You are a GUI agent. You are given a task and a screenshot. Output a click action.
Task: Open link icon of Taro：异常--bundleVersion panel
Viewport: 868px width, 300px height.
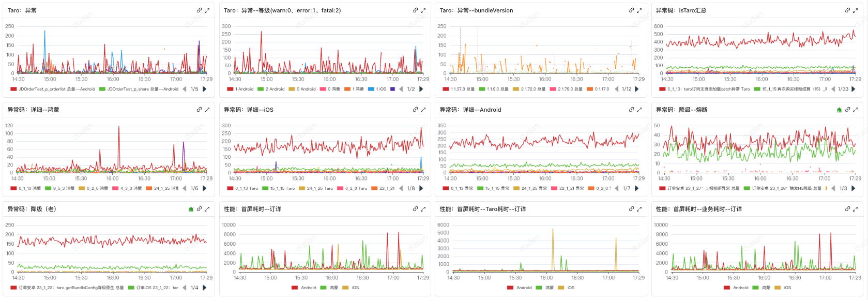pos(631,10)
